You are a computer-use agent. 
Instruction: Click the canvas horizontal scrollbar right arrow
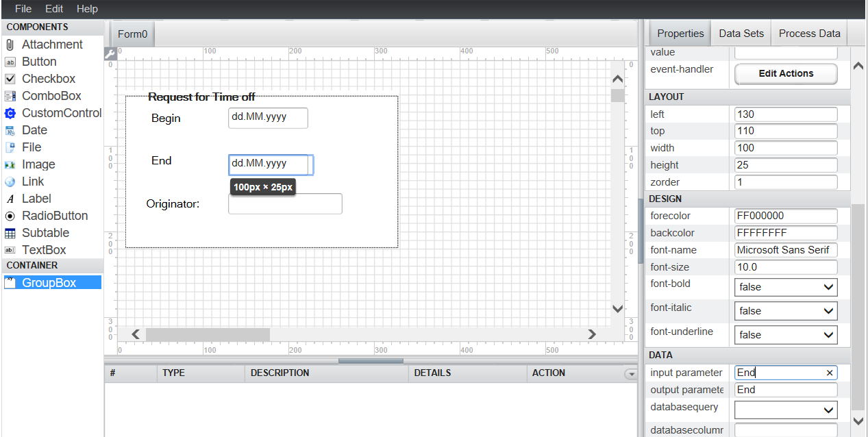pos(592,334)
